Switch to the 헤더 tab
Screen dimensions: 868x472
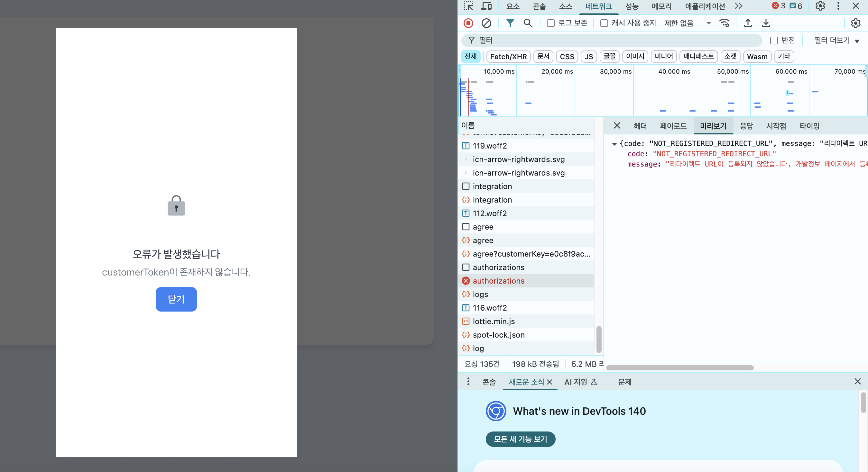(640, 126)
